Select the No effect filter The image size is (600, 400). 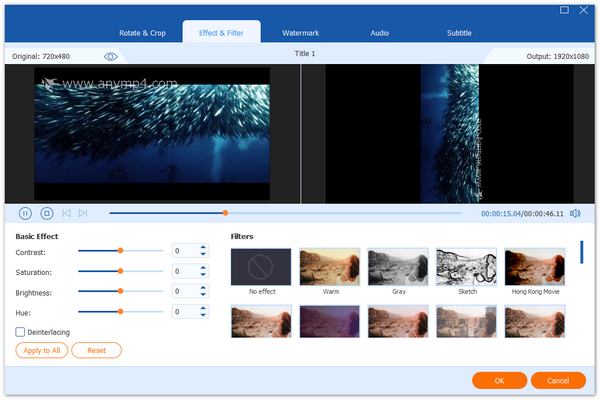(x=261, y=267)
